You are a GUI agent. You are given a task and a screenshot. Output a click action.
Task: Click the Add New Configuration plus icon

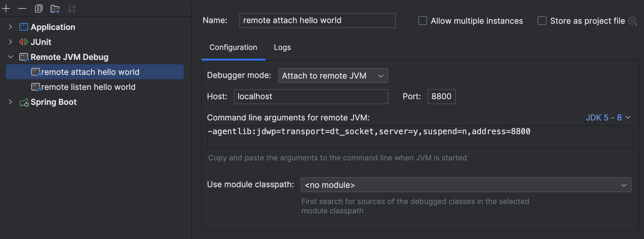pyautogui.click(x=6, y=9)
